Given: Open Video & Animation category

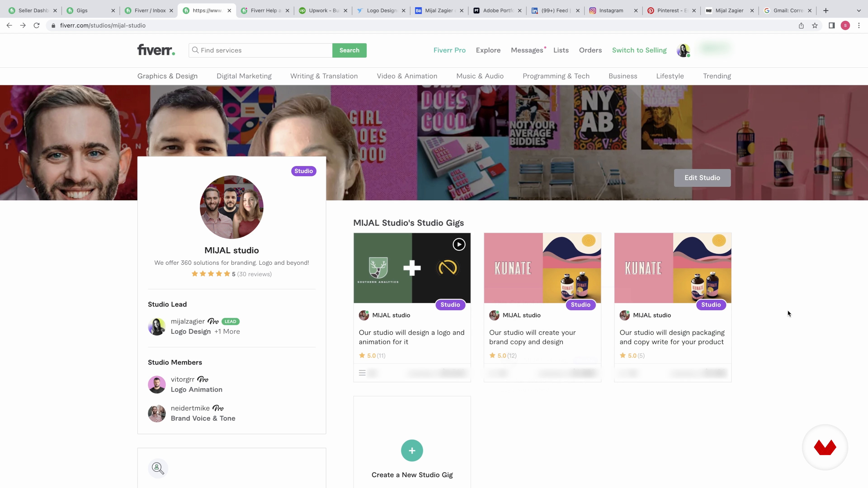Looking at the screenshot, I should [407, 76].
